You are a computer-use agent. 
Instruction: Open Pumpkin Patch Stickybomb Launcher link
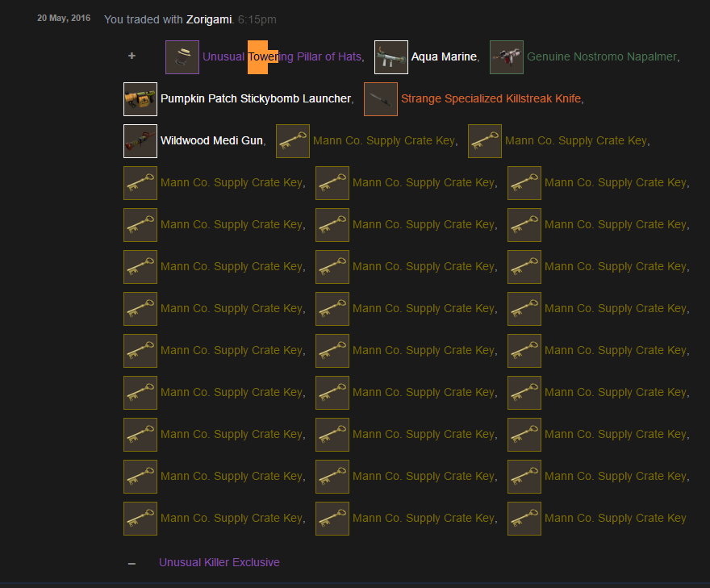point(256,98)
